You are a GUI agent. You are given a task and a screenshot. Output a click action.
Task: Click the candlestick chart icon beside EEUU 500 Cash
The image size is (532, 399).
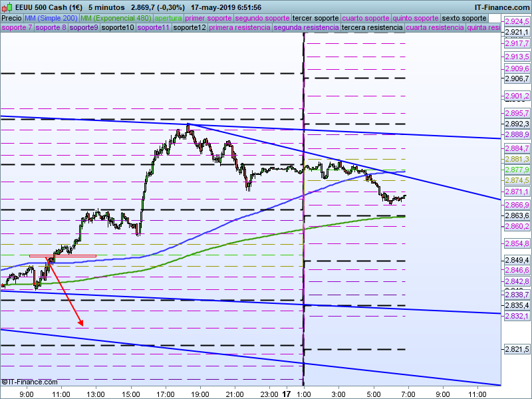click(x=7, y=7)
